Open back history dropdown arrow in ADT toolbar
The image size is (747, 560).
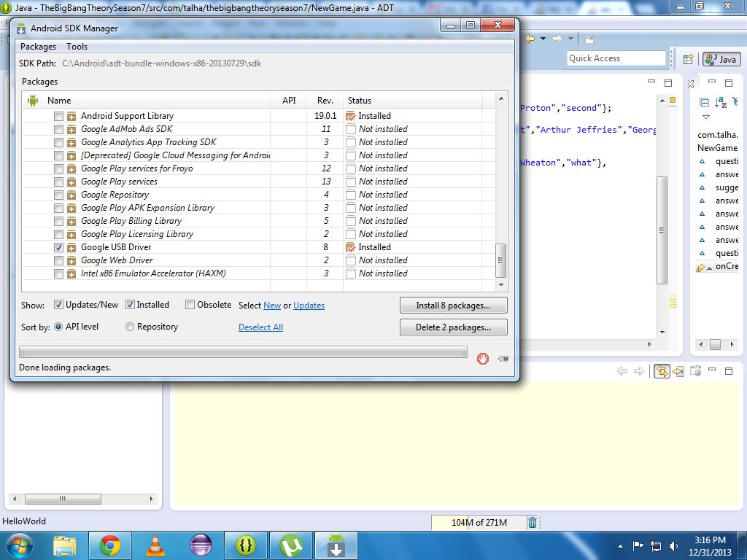pyautogui.click(x=543, y=39)
